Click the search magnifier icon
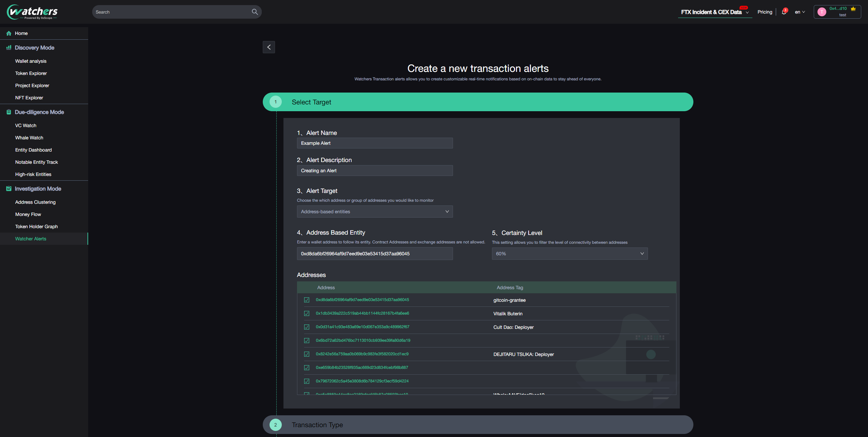Image resolution: width=868 pixels, height=437 pixels. click(255, 12)
